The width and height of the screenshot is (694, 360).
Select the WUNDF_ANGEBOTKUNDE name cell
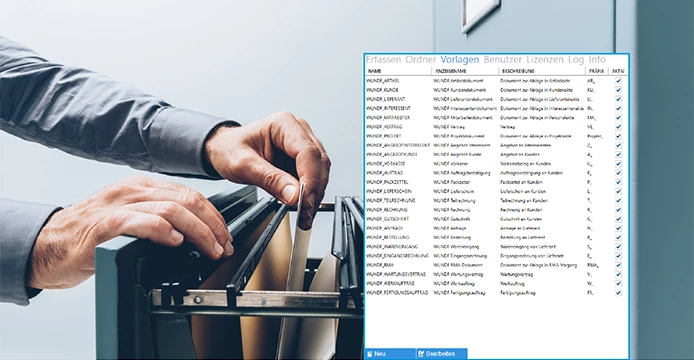coord(392,155)
